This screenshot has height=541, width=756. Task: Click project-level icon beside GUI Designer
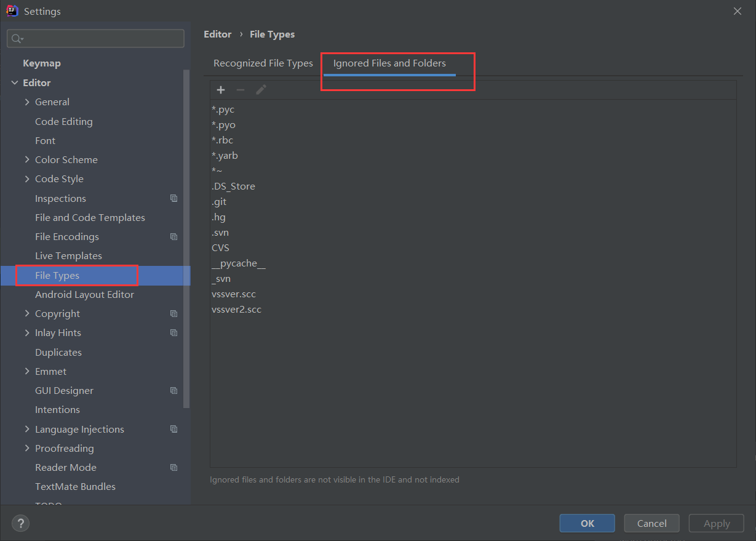[x=174, y=391]
